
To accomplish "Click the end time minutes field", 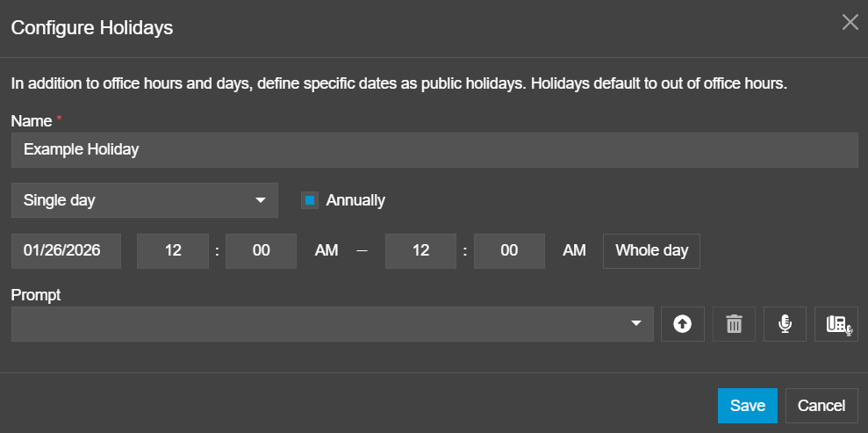I will (509, 251).
